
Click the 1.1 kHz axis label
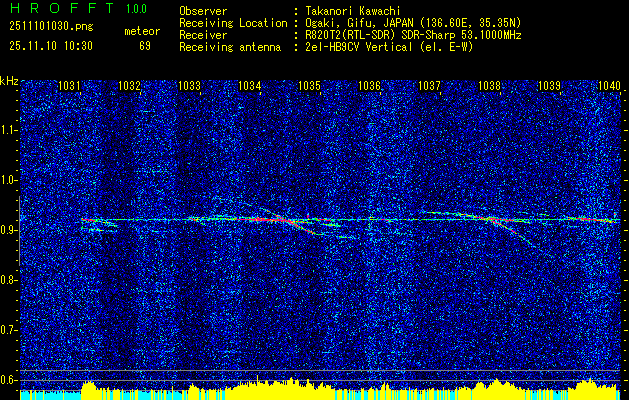point(8,130)
